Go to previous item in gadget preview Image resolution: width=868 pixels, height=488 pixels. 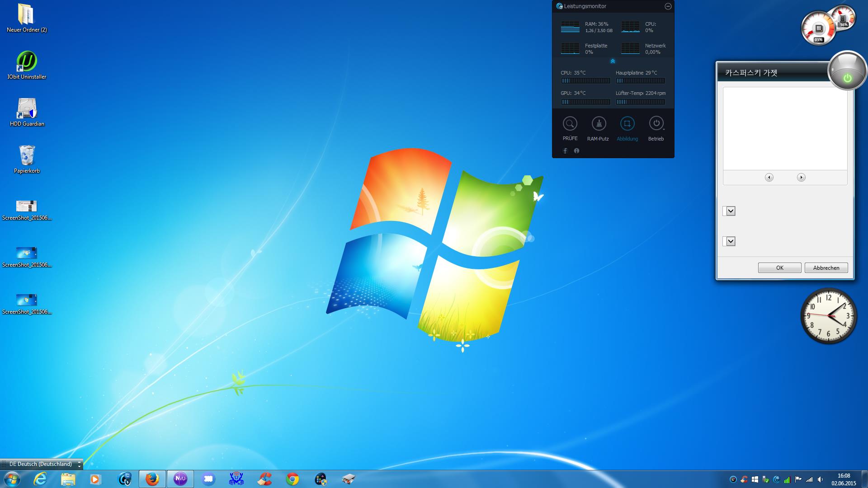(x=769, y=178)
